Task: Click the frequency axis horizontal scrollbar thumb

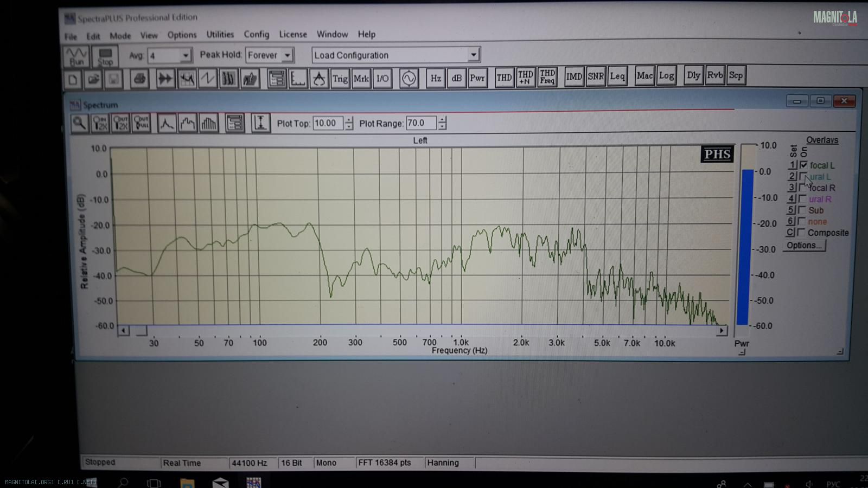Action: coord(141,331)
